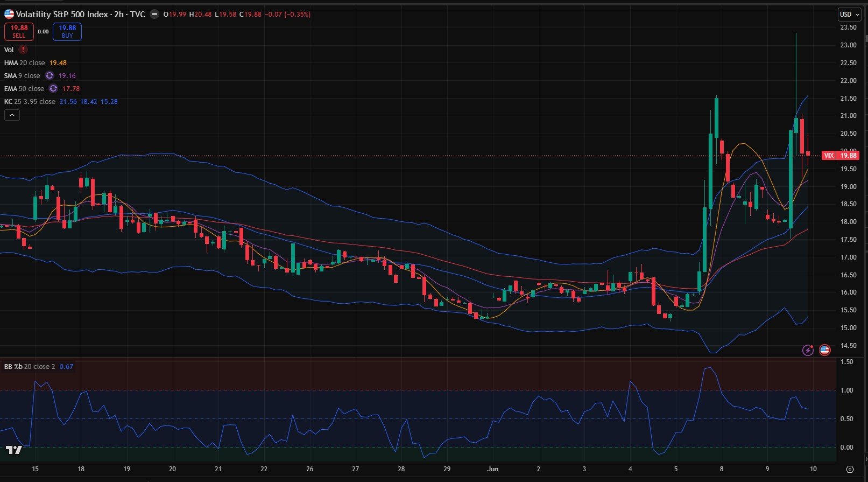Click the date 29 on the time axis
This screenshot has height=482, width=868.
coord(447,469)
